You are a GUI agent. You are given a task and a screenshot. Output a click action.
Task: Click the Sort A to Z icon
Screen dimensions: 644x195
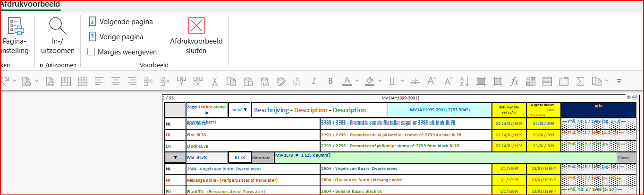point(465,81)
